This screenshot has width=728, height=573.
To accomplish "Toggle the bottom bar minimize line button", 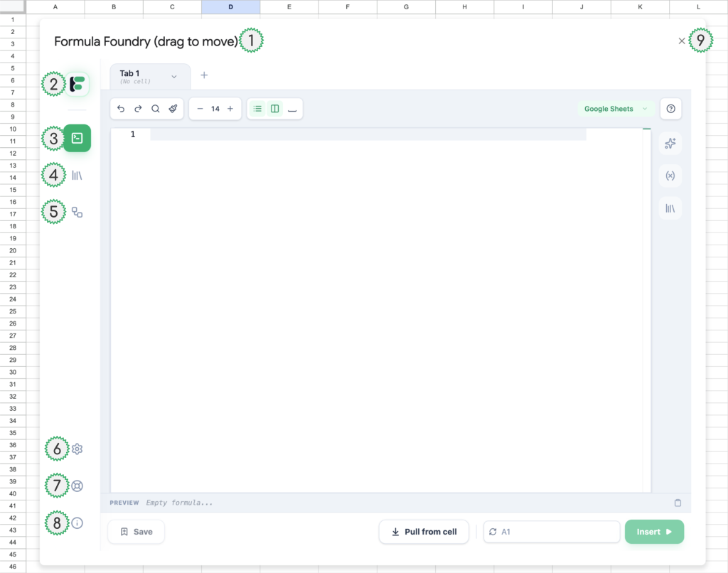I will click(x=292, y=109).
